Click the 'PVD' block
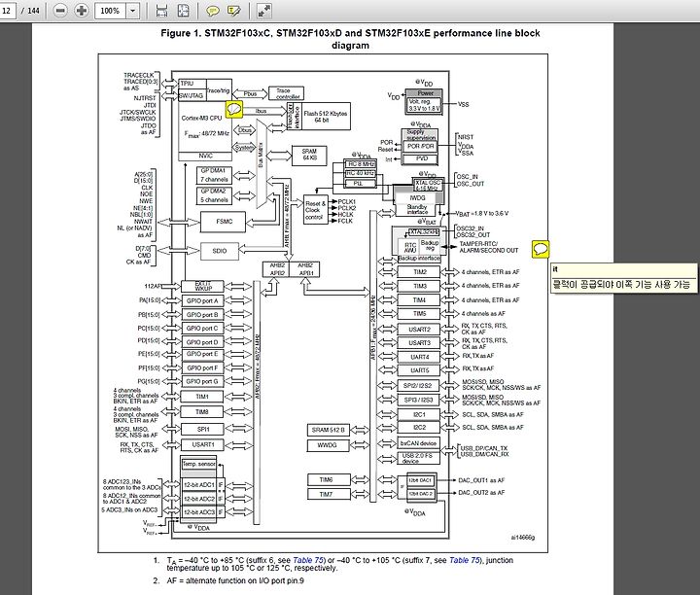Image resolution: width=700 pixels, height=595 pixels. pos(421,158)
